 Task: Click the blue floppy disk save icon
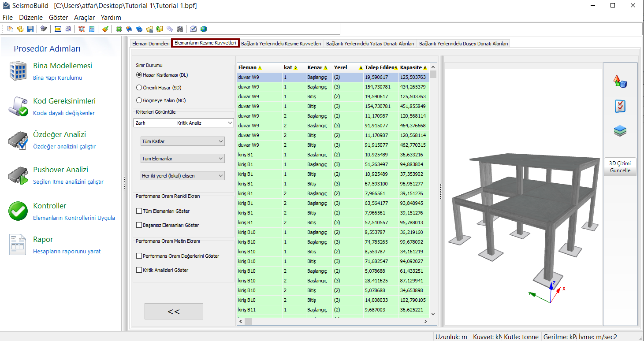pos(30,29)
